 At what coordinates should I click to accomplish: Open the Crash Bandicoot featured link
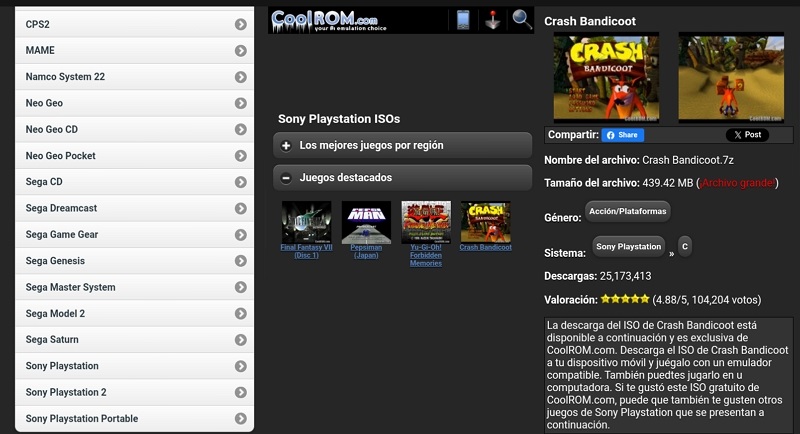click(485, 247)
